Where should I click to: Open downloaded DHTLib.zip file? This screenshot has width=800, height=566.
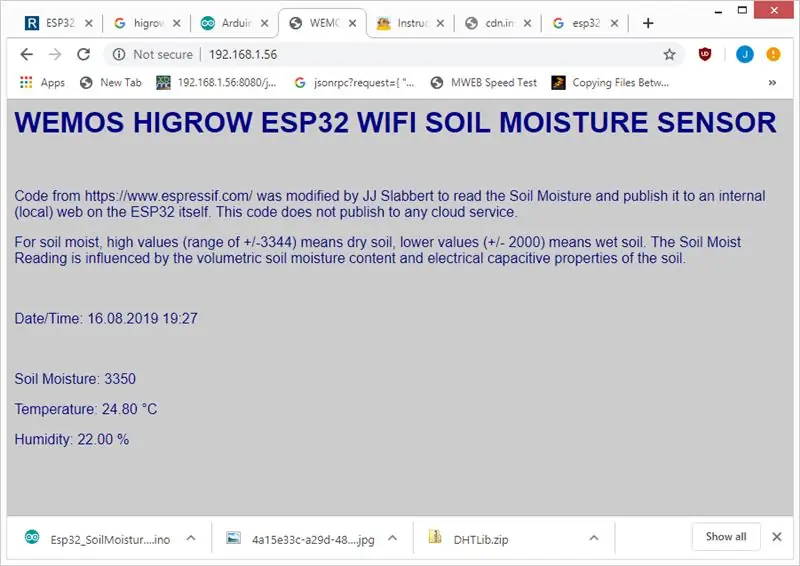[x=468, y=539]
